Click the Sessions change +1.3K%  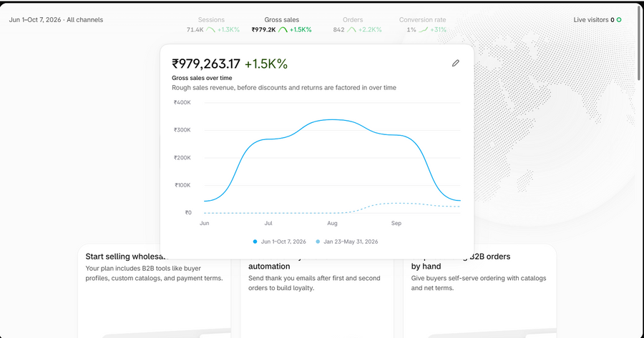click(228, 29)
